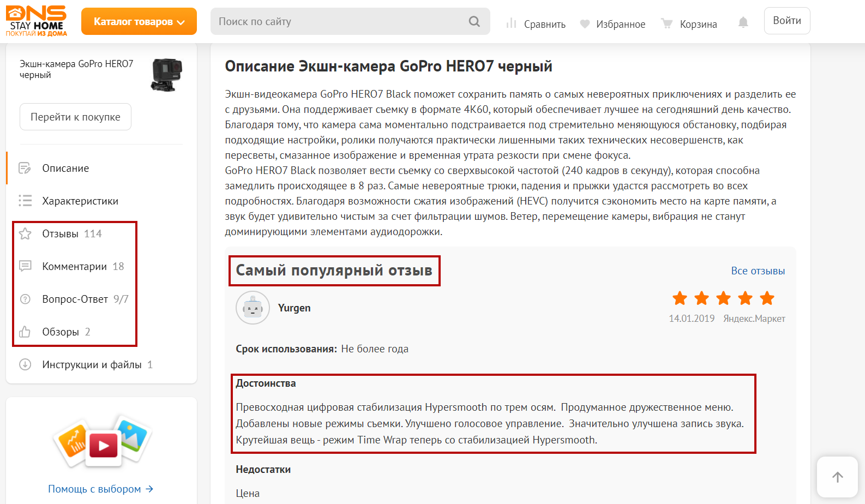
Task: Click the Обзоры thumbs-up icon
Action: pyautogui.click(x=25, y=332)
